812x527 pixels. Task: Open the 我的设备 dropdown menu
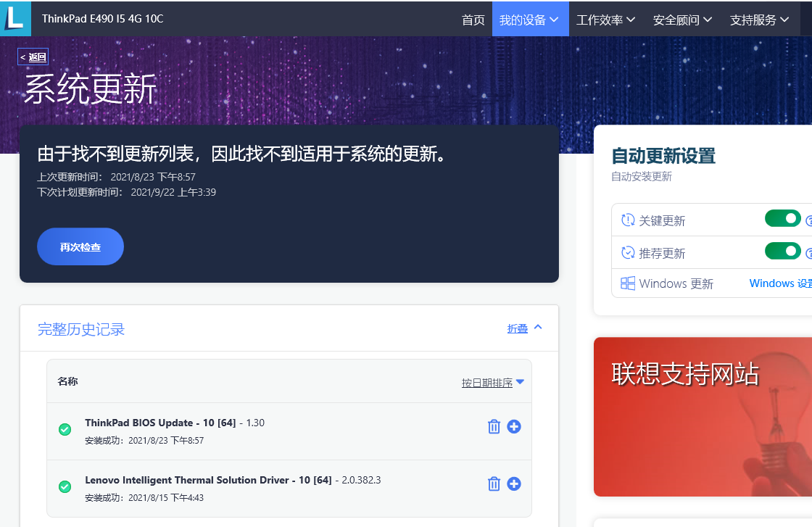click(530, 20)
